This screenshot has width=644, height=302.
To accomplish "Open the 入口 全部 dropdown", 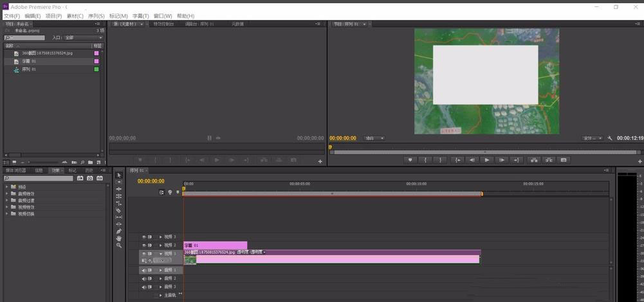I will (84, 38).
